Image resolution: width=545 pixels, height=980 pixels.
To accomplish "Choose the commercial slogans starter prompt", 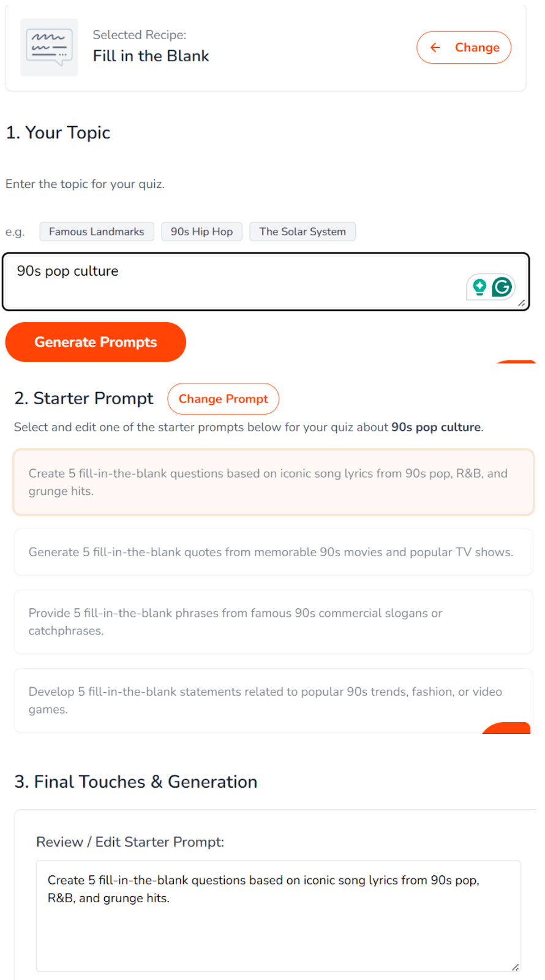I will pos(273,622).
